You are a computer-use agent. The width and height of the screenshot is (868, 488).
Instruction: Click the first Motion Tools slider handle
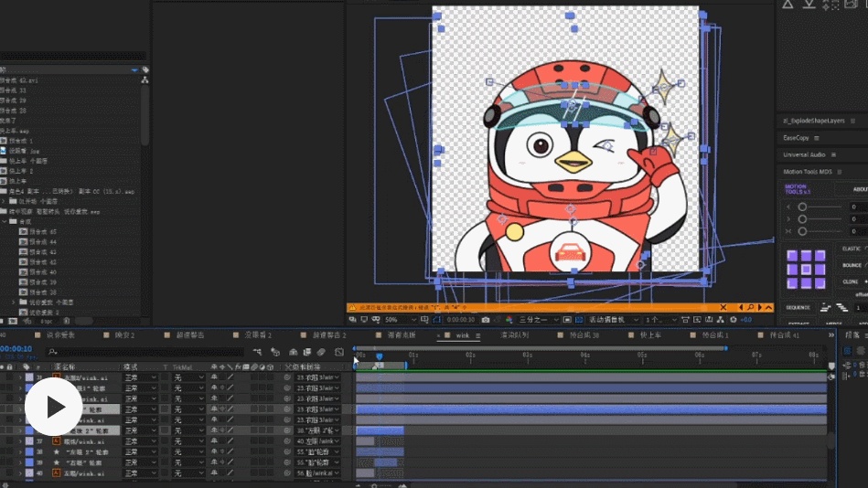tap(802, 207)
